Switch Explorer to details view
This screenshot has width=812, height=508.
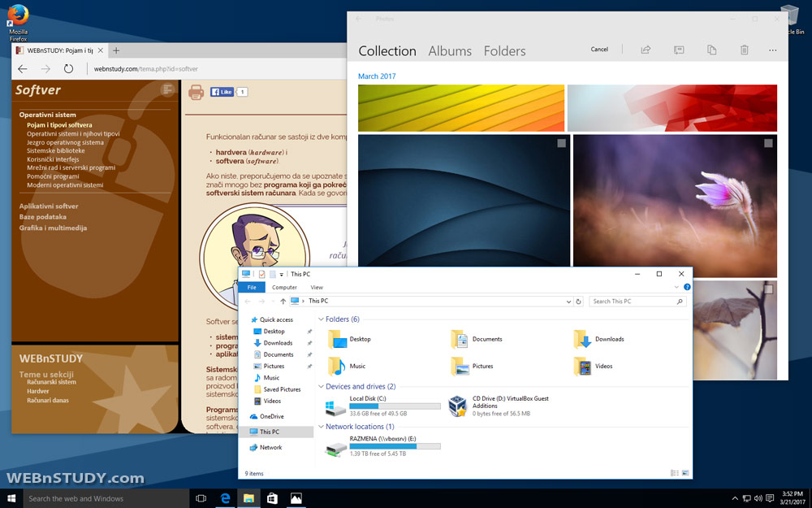[x=674, y=473]
